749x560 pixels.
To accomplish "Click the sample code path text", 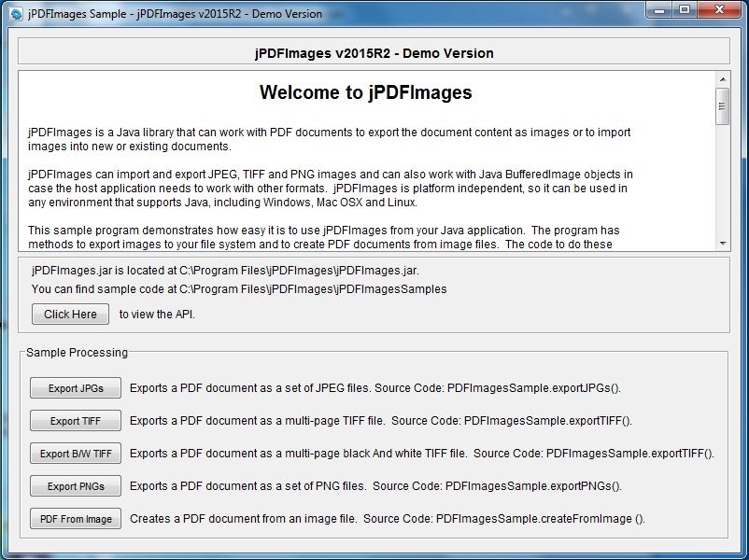I will [x=239, y=288].
